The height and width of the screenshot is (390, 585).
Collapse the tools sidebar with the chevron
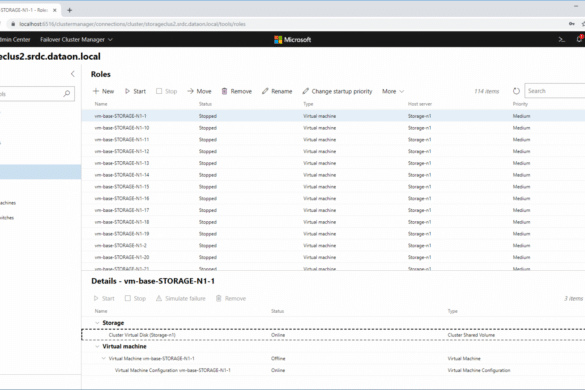(73, 74)
